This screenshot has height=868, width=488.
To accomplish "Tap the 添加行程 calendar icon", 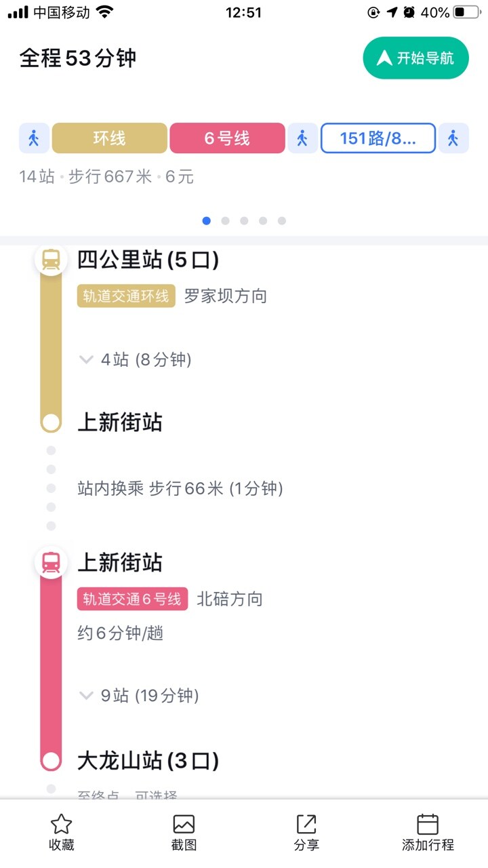I will tap(428, 825).
